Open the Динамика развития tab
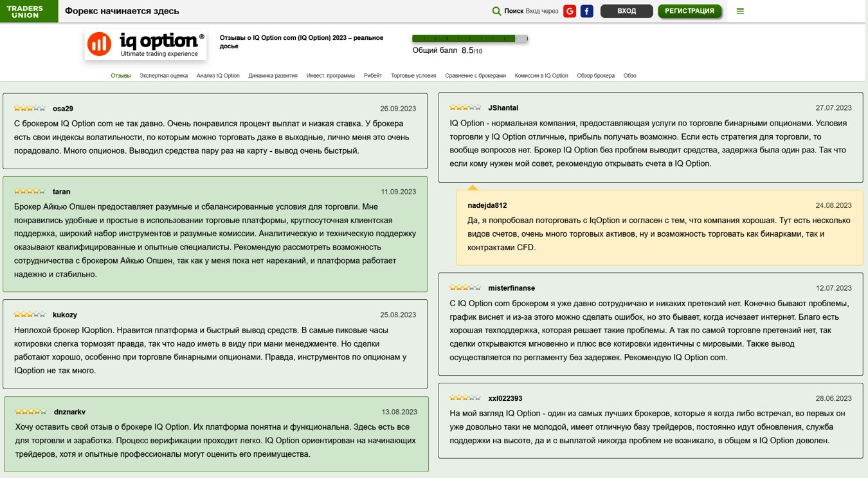The width and height of the screenshot is (868, 478). pos(273,75)
